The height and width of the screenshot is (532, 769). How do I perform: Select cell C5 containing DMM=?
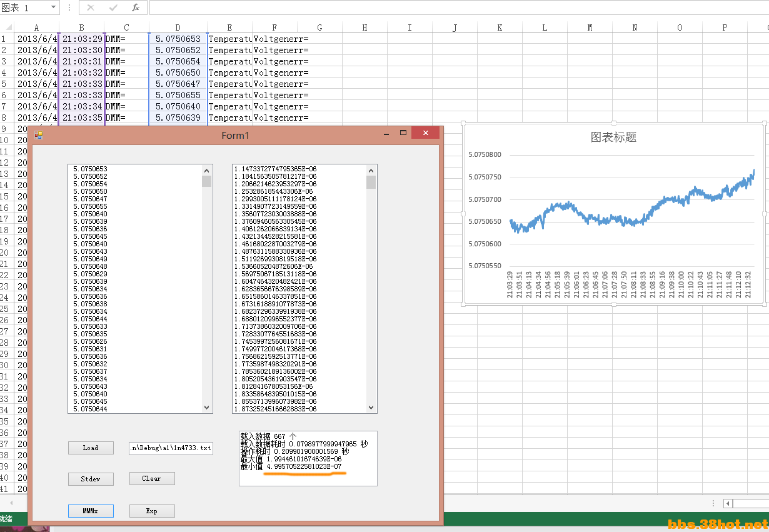126,84
